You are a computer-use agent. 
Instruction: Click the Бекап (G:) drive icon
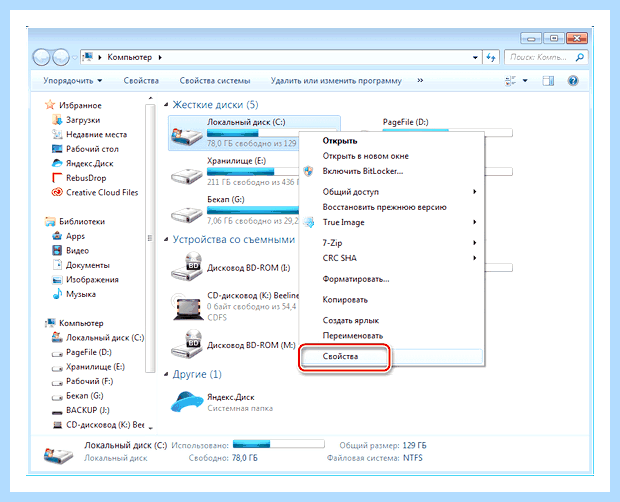(x=187, y=214)
